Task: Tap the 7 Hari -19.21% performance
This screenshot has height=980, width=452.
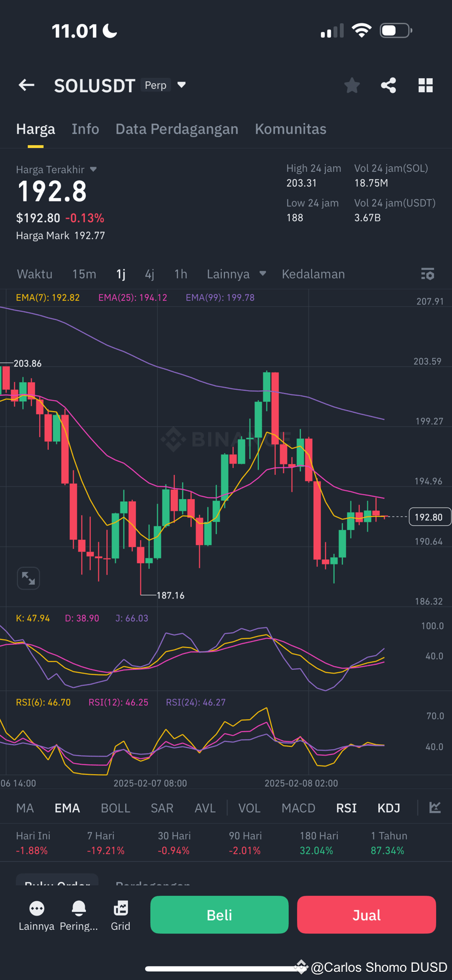Action: click(106, 843)
